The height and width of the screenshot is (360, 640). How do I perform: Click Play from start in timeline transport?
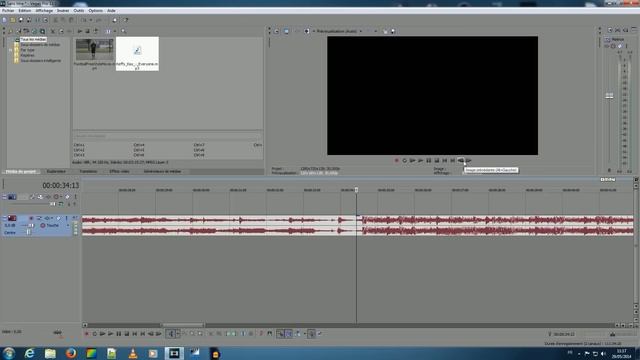pos(102,334)
